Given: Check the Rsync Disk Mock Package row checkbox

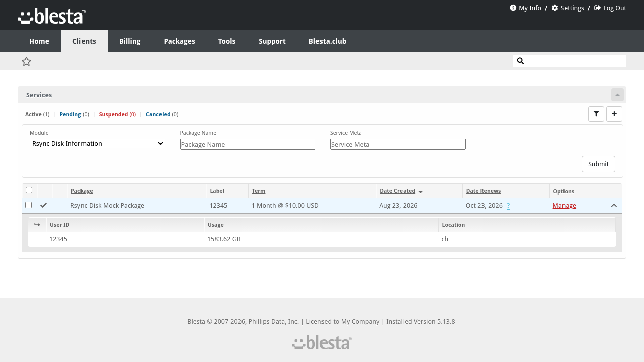Looking at the screenshot, I should point(29,205).
